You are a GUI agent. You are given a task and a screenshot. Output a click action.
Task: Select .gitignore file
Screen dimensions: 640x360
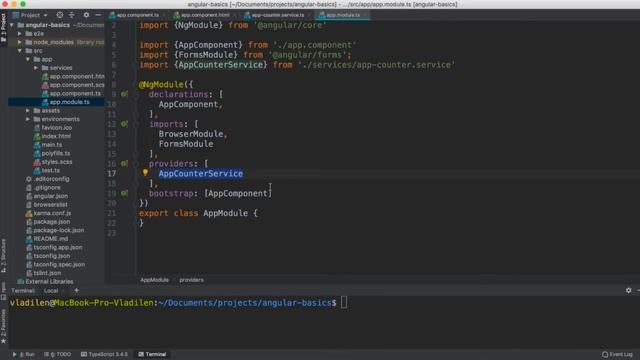coord(43,188)
